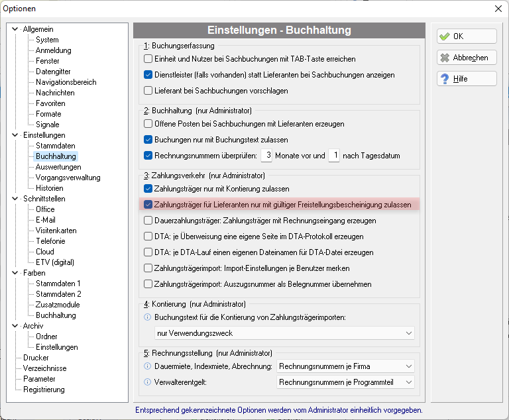The image size is (509, 420).
Task: Open Verzeichnisse settings
Action: [45, 368]
